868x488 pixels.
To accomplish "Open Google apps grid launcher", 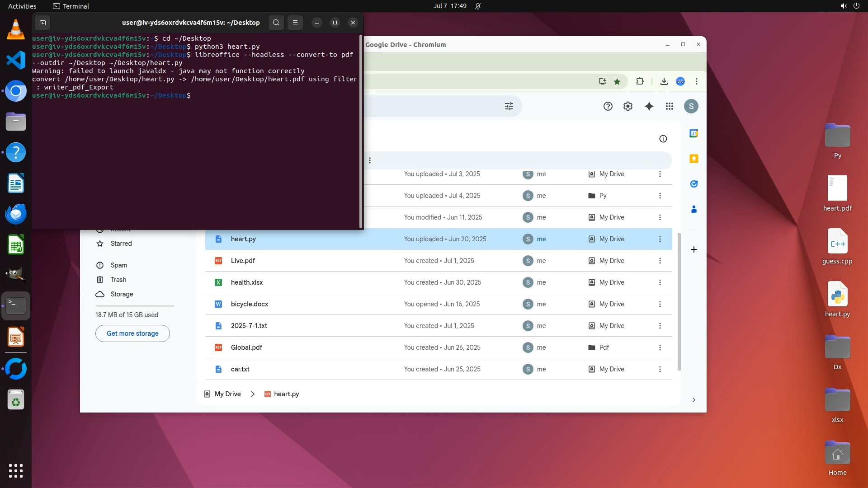I will (x=670, y=106).
